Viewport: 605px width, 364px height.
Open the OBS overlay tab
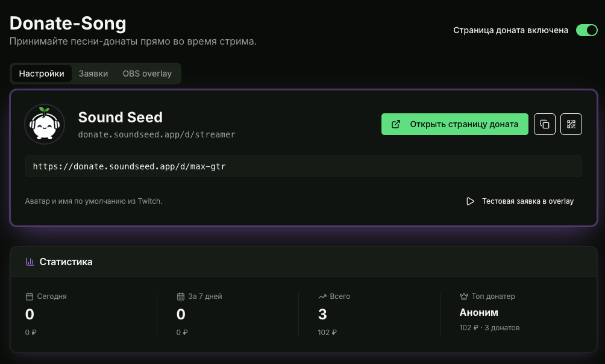147,74
